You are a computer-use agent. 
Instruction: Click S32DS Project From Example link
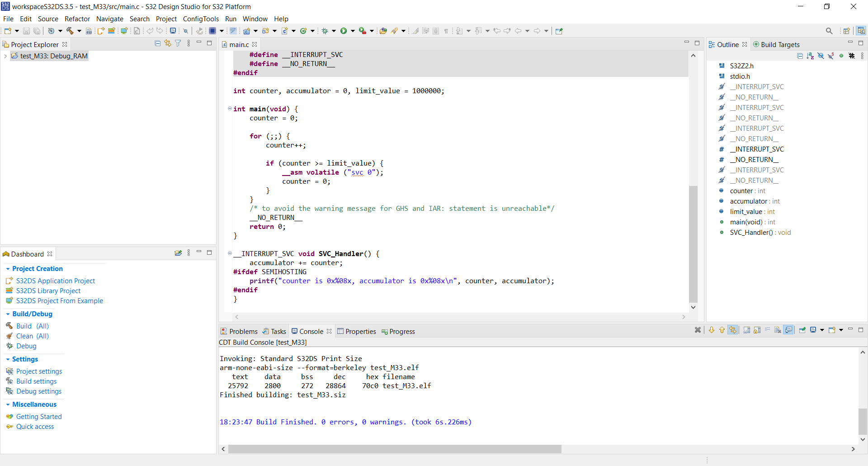60,301
